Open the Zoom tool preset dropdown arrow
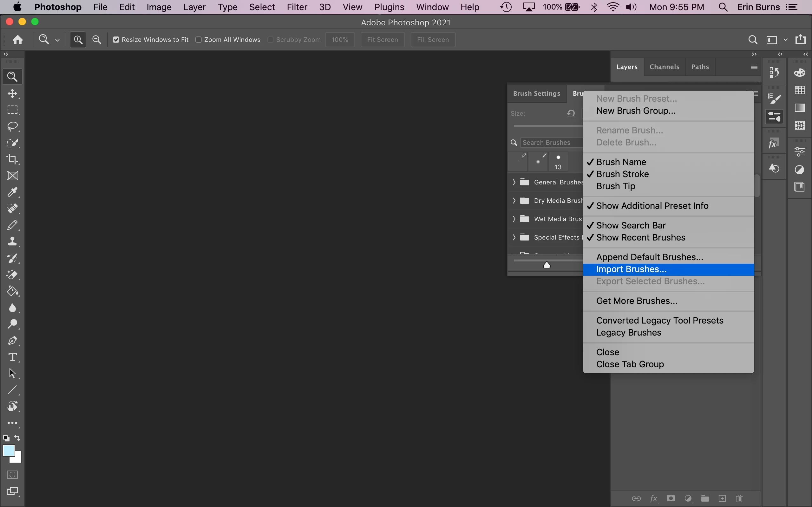Screen dimensions: 812x507 point(57,40)
